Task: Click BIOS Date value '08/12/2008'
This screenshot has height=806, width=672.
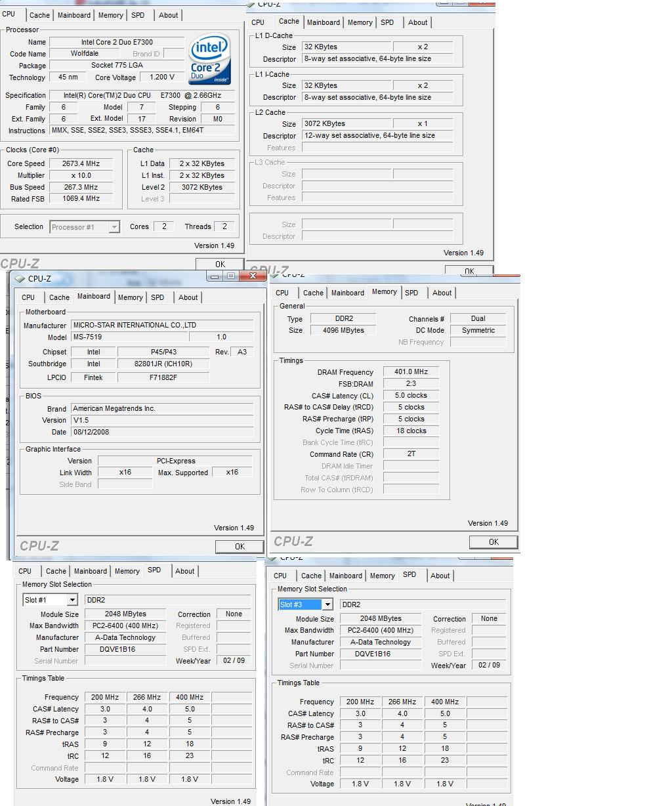Action: point(162,432)
